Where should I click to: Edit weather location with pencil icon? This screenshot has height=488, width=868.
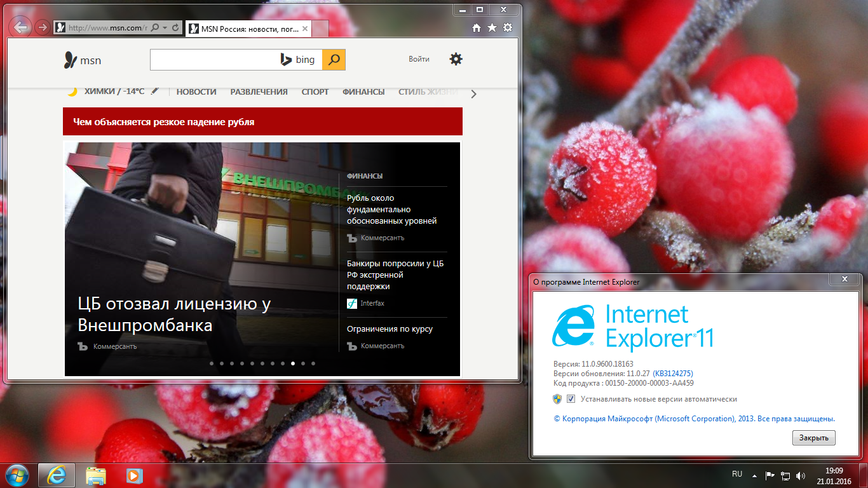[155, 91]
